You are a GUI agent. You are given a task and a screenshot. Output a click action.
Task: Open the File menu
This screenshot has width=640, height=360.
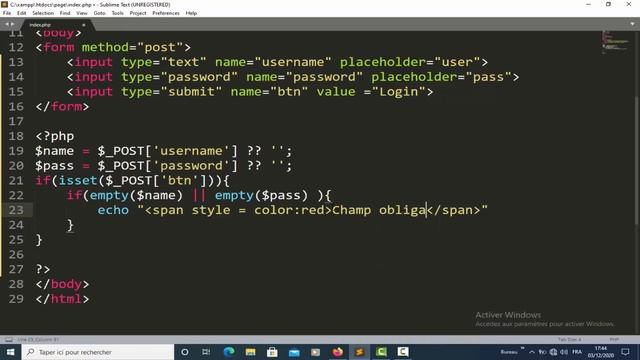[7, 13]
